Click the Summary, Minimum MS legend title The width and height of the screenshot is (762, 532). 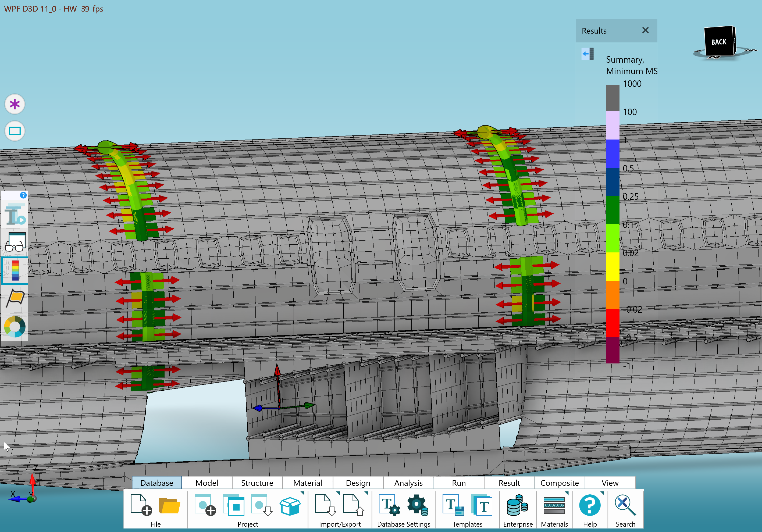[x=632, y=65]
